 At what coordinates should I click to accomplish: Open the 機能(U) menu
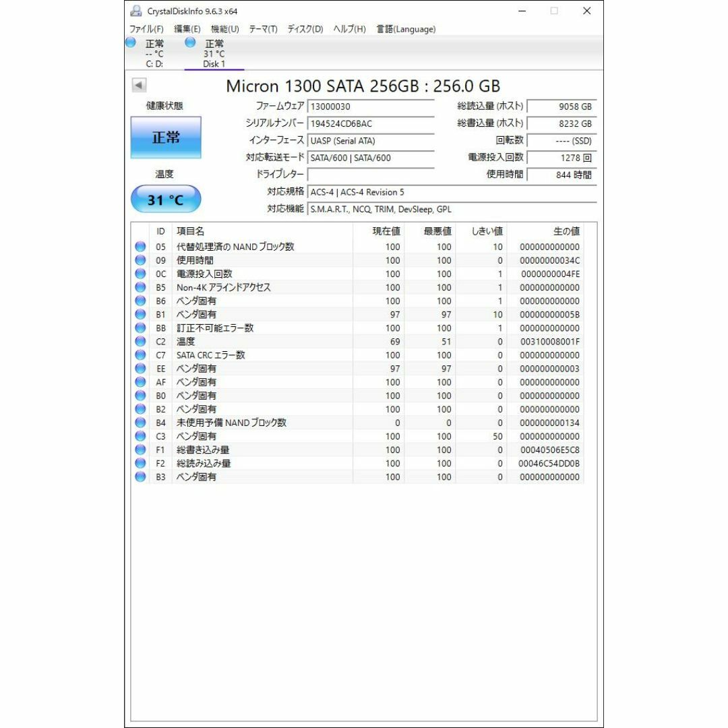pos(224,29)
